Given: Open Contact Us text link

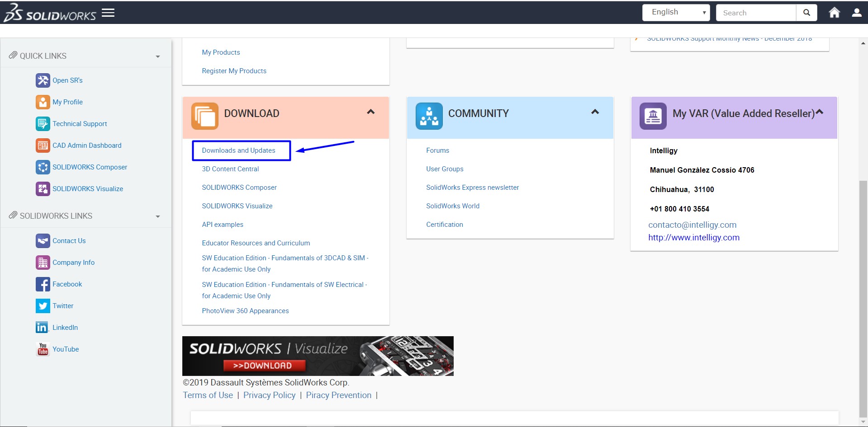Looking at the screenshot, I should 69,241.
